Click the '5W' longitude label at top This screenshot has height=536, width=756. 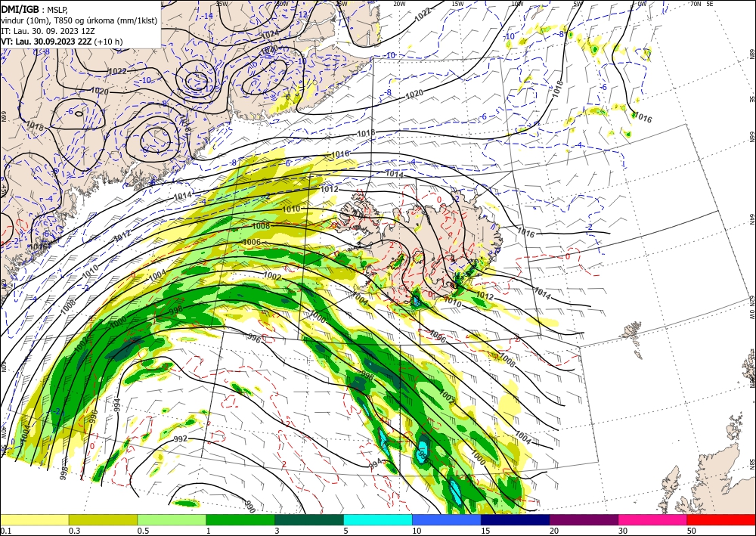tap(578, 4)
